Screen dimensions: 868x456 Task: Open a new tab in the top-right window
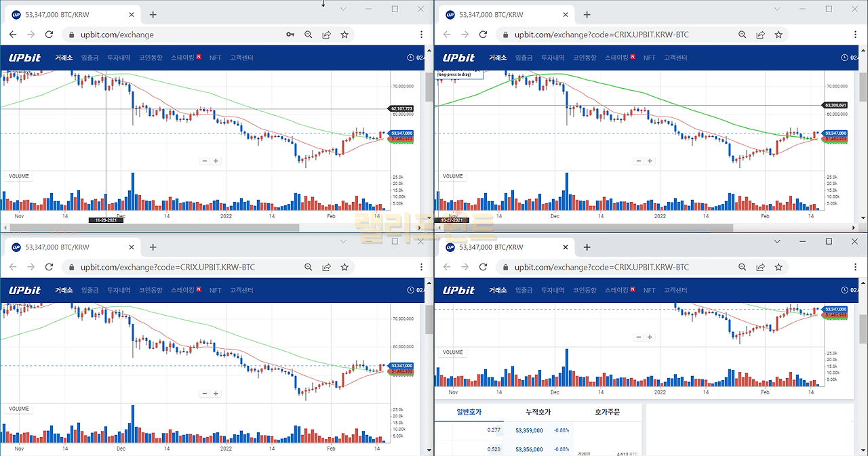(587, 14)
